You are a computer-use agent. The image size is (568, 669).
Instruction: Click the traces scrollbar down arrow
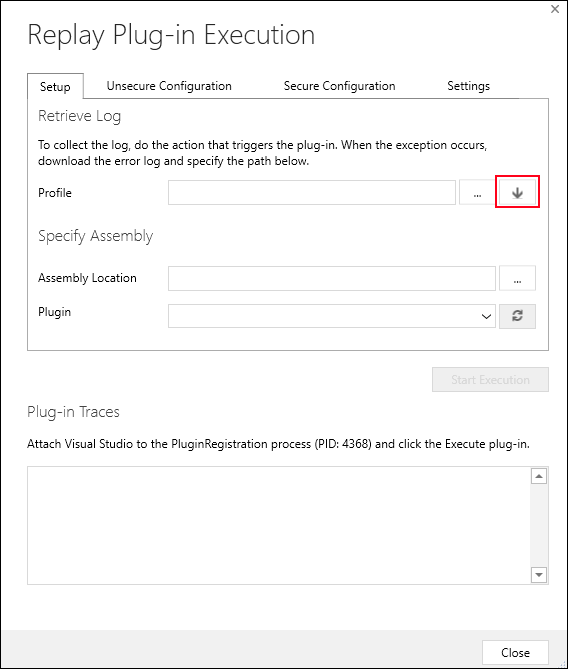coord(539,575)
